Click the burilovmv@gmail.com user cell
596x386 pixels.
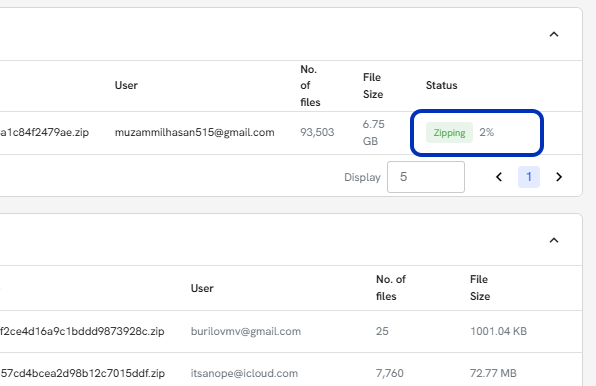pyautogui.click(x=246, y=331)
